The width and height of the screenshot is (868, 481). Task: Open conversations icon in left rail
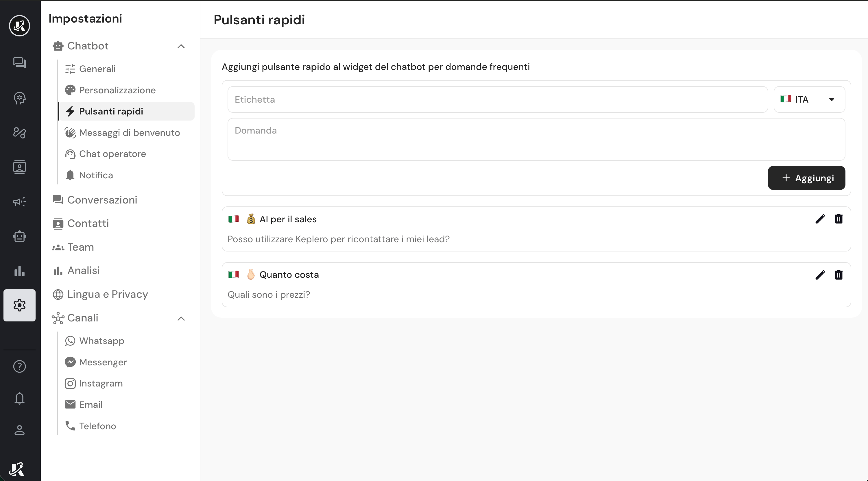(20, 63)
